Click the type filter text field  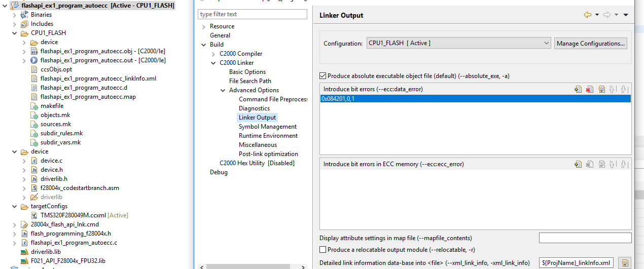click(x=252, y=14)
